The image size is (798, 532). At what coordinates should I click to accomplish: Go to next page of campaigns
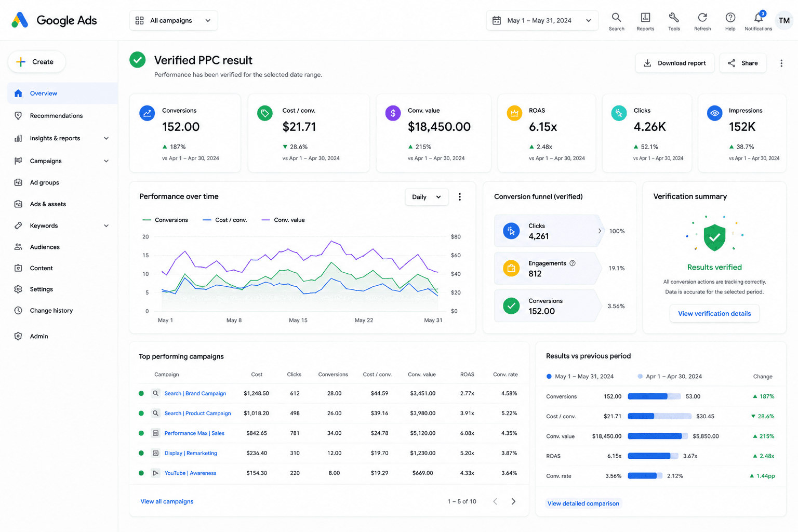tap(513, 501)
